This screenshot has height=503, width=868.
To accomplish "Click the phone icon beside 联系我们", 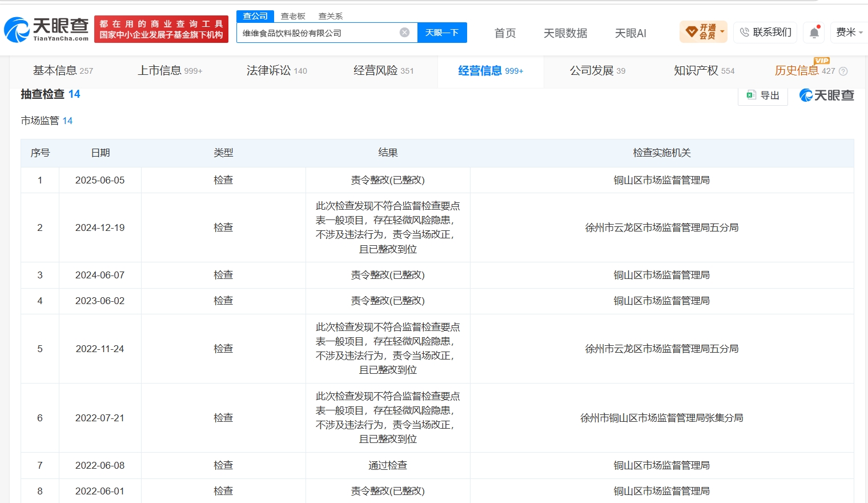I will [x=744, y=33].
